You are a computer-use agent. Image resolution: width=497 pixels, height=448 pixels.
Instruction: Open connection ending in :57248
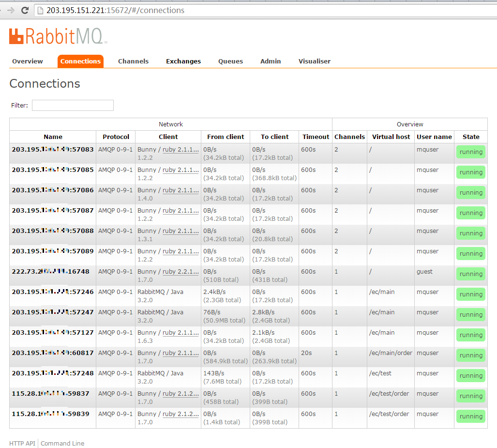coord(53,373)
